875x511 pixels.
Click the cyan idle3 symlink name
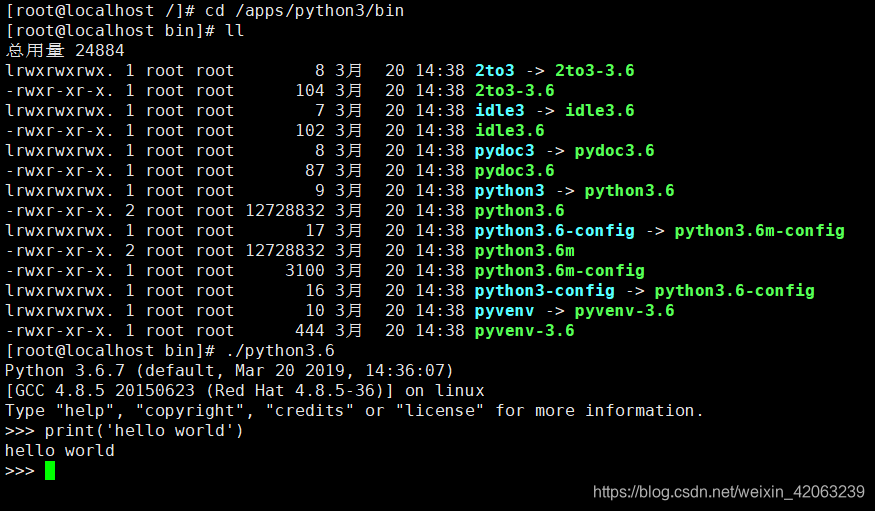click(x=499, y=110)
